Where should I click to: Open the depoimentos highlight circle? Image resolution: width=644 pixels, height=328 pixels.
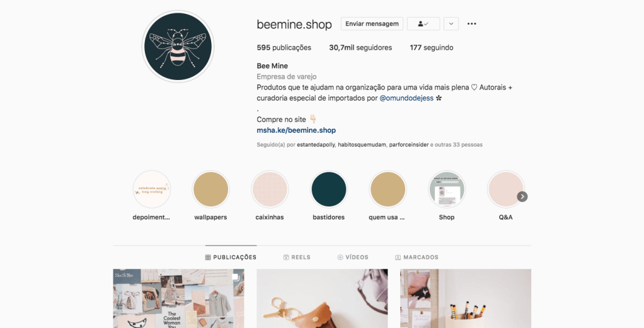coord(152,189)
